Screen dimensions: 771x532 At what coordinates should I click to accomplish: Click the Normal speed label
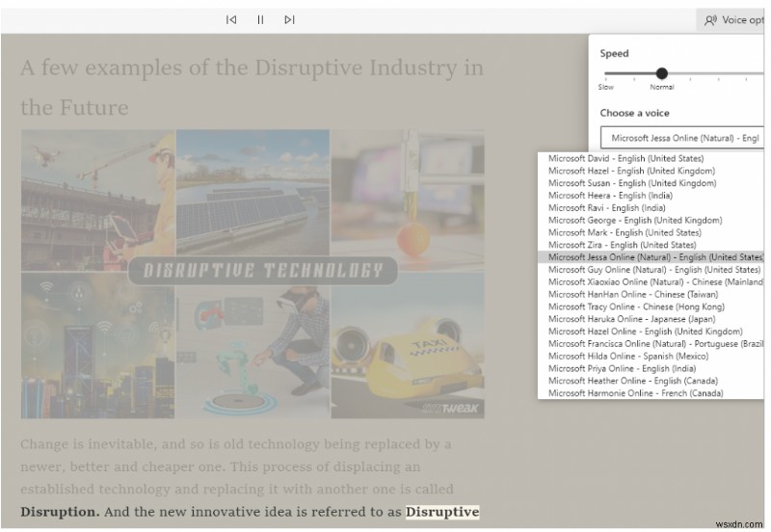click(x=662, y=87)
